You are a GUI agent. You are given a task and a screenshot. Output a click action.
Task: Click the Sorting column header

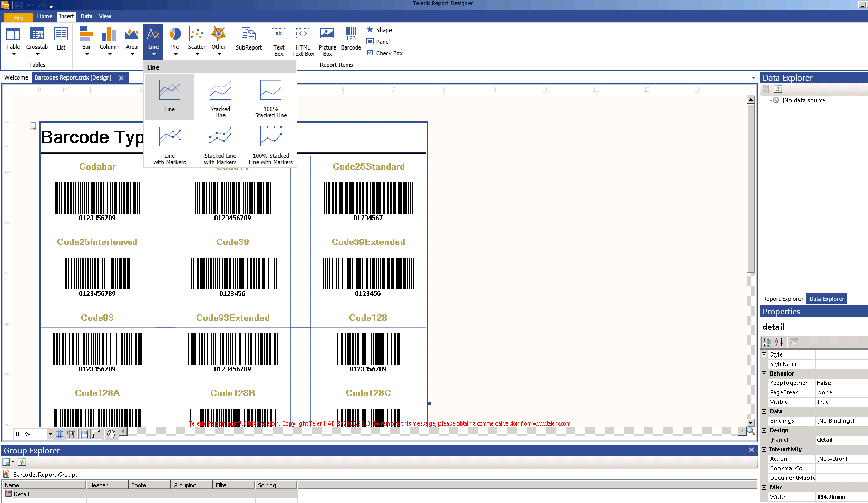click(276, 485)
